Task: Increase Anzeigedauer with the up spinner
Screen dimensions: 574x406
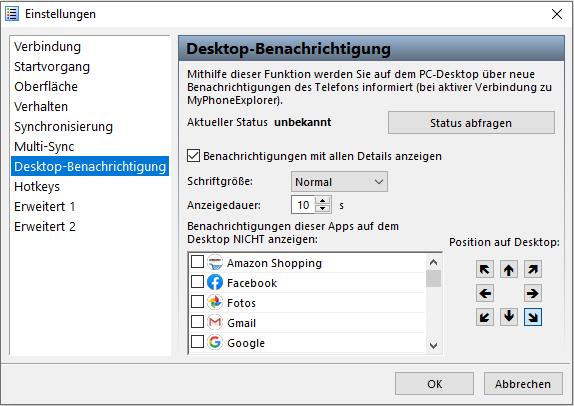Action: click(x=323, y=201)
